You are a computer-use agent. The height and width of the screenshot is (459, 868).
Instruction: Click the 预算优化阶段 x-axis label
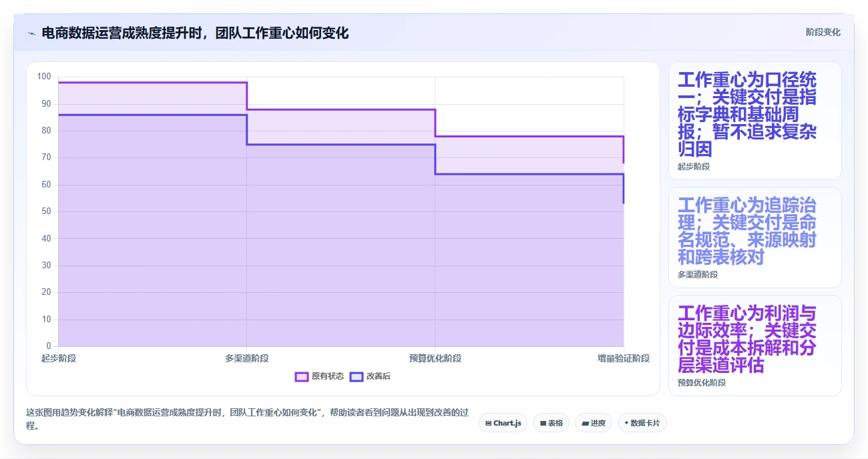435,358
